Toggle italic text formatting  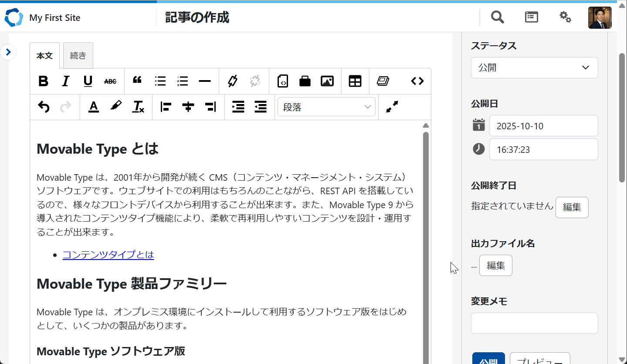65,81
